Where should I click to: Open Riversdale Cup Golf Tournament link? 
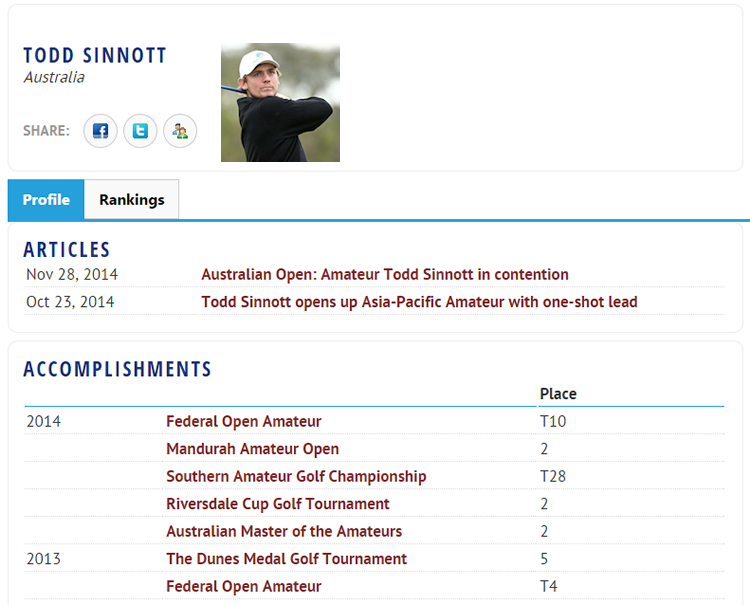click(278, 504)
